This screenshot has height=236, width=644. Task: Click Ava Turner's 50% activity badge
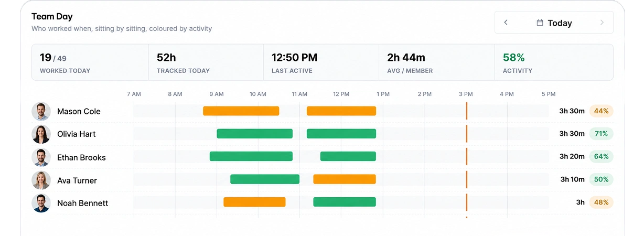[x=601, y=179]
